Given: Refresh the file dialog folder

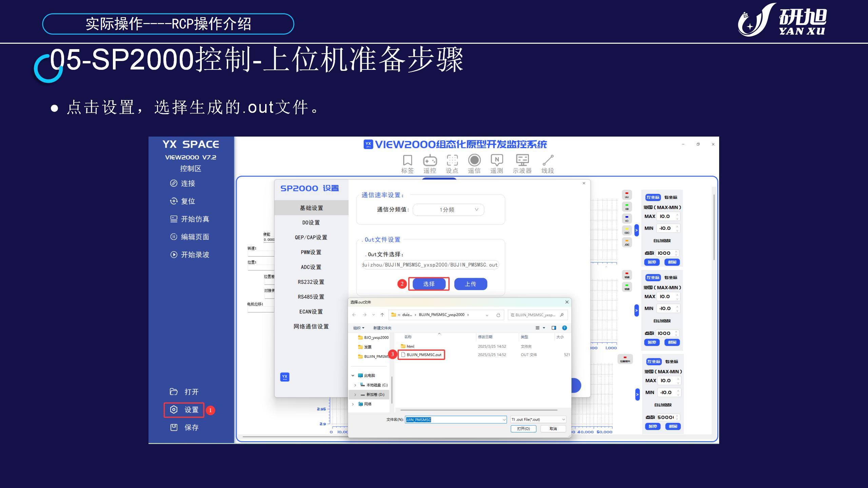Looking at the screenshot, I should [498, 315].
